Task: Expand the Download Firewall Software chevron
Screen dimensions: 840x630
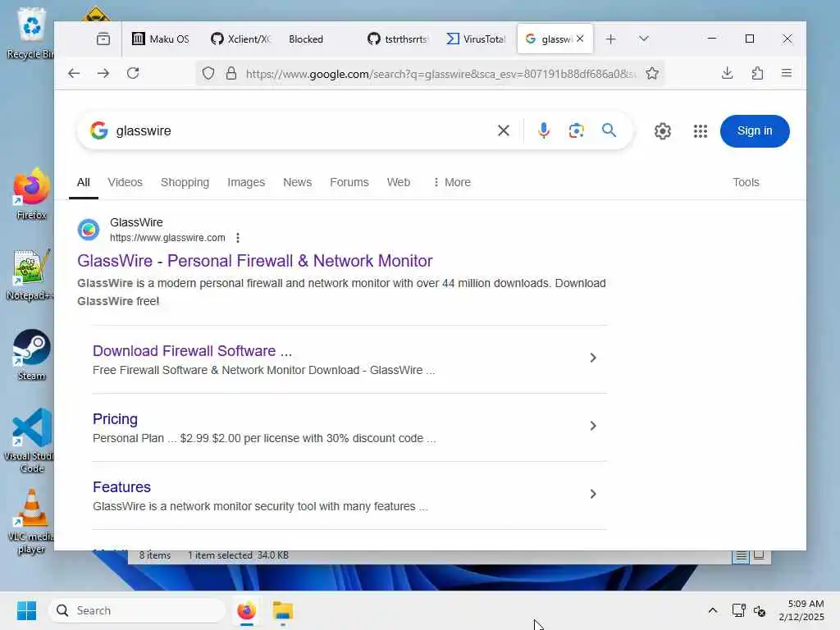Action: pos(593,358)
